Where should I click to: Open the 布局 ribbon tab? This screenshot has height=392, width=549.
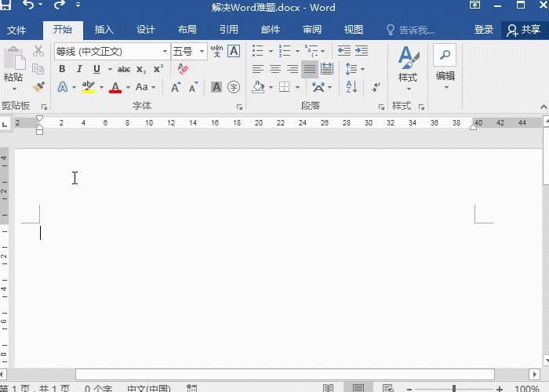click(187, 30)
